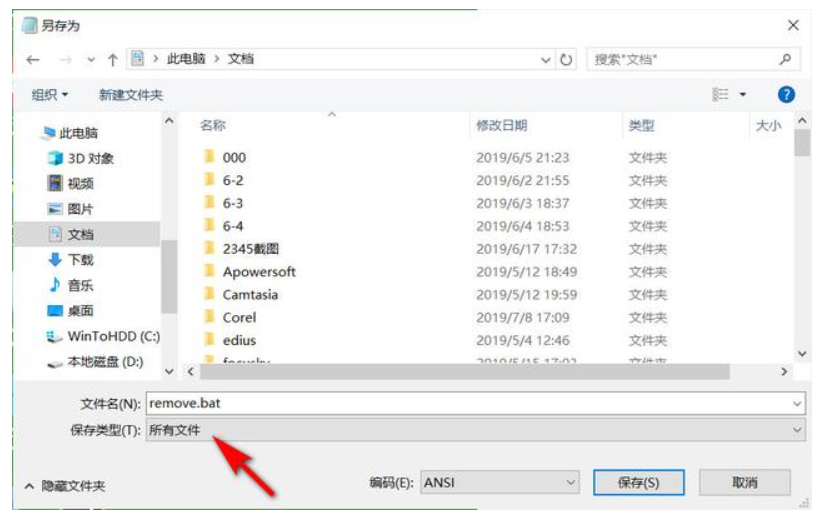The width and height of the screenshot is (814, 522).
Task: Sort by 大小 column header
Action: click(768, 125)
